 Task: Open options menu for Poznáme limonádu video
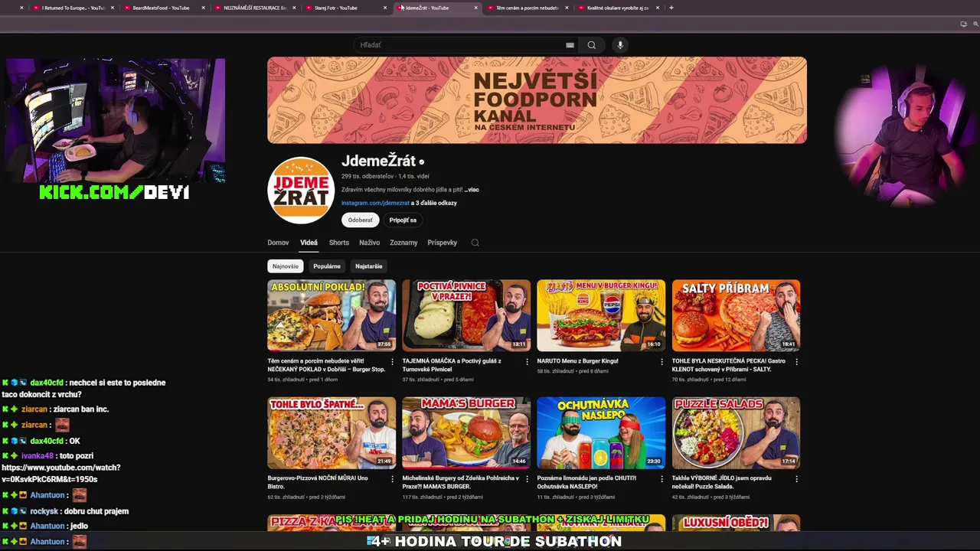pyautogui.click(x=662, y=479)
